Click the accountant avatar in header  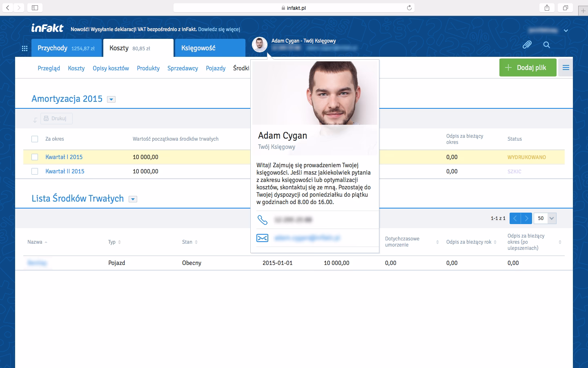point(260,45)
